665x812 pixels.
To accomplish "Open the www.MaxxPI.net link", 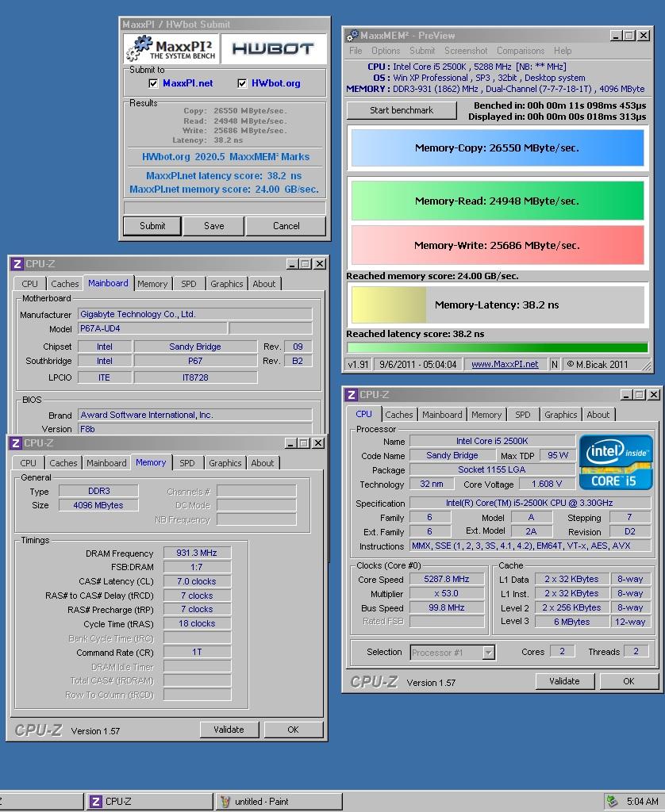I will tap(505, 365).
